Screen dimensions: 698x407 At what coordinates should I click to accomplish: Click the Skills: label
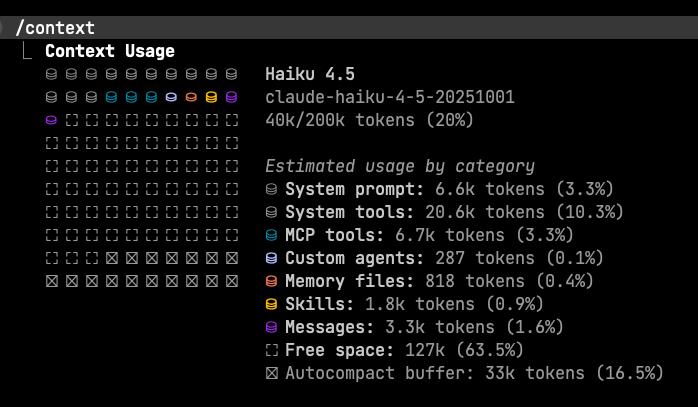pos(320,304)
